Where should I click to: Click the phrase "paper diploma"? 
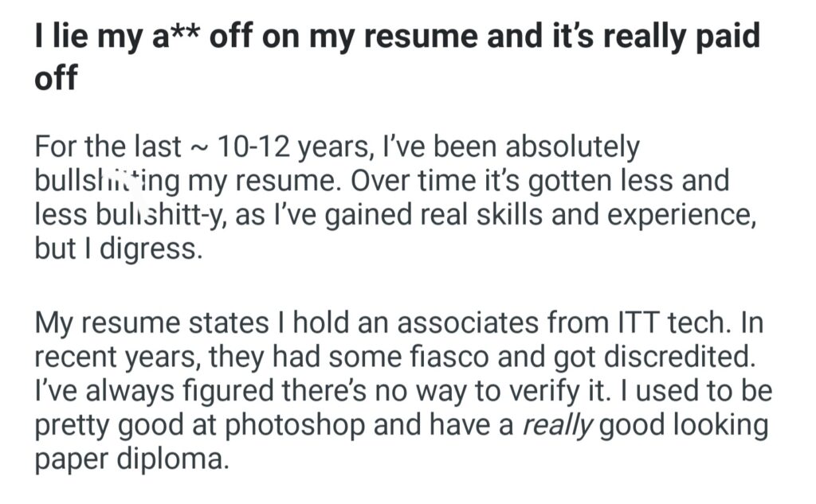coord(131,459)
